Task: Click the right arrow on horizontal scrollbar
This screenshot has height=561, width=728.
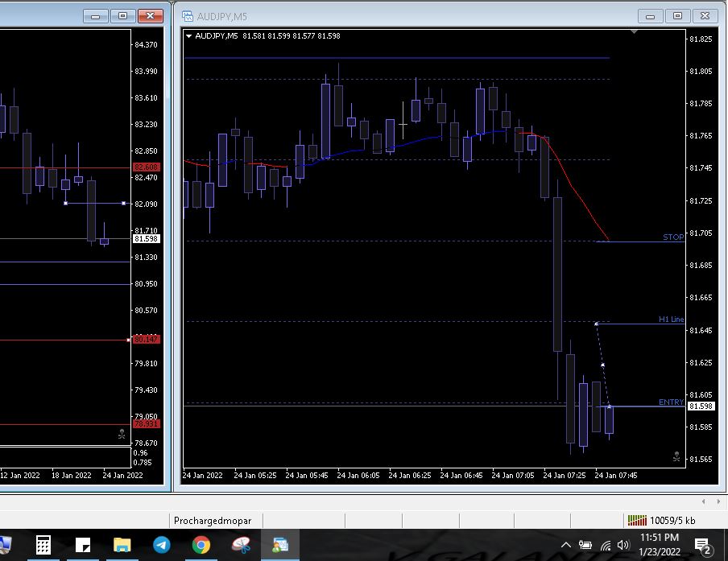Action: 718,501
